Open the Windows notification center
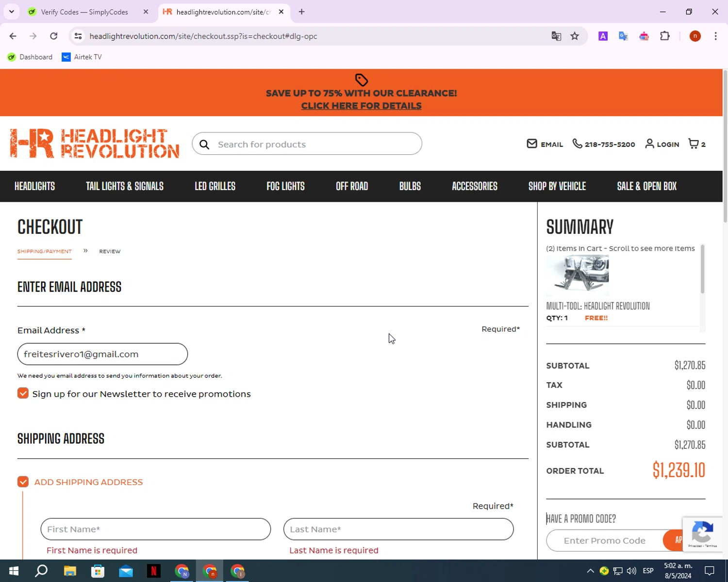 (710, 571)
